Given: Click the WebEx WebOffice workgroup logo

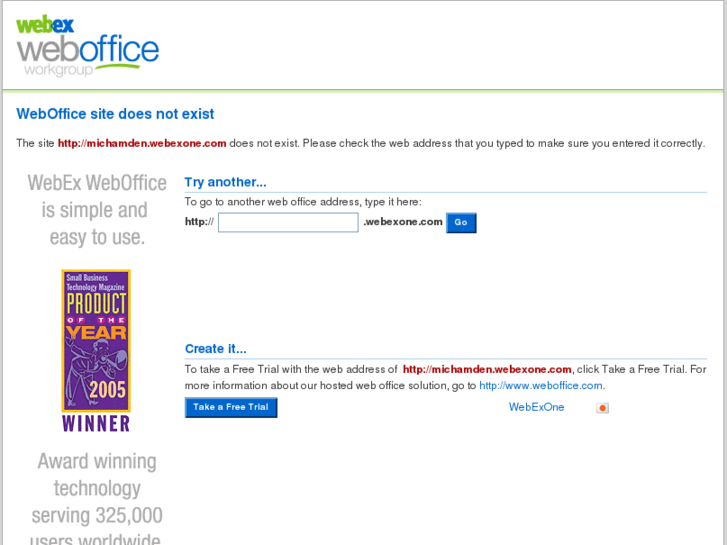Looking at the screenshot, I should 87,46.
